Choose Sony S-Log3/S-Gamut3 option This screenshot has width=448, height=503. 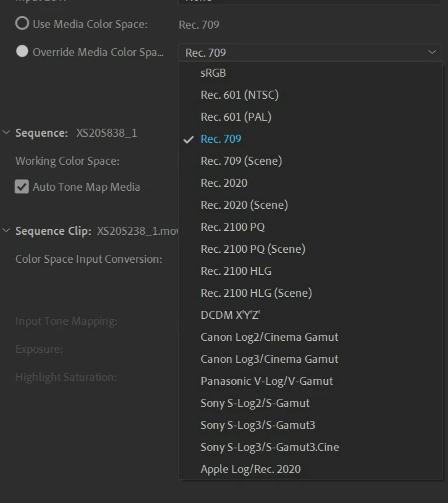(x=310, y=425)
